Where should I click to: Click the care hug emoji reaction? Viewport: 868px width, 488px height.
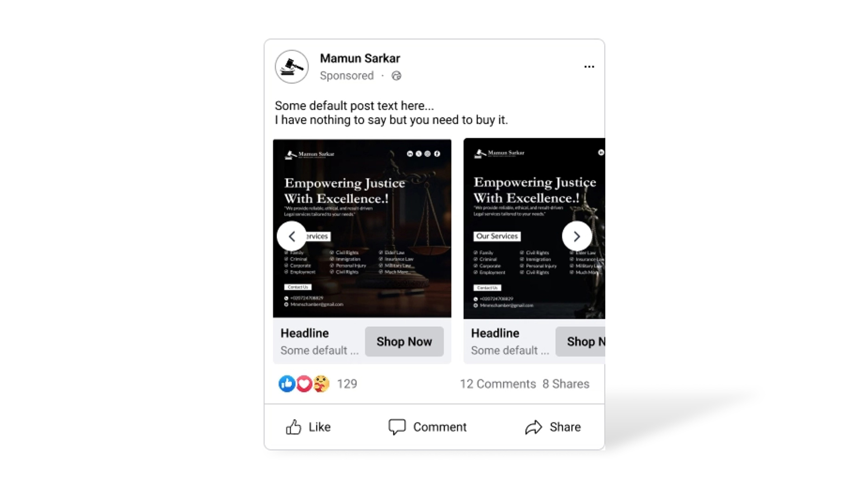pos(321,384)
